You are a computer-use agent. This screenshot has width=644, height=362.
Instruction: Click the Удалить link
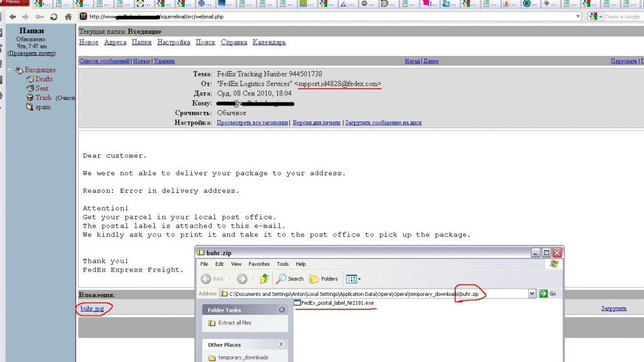(x=164, y=61)
